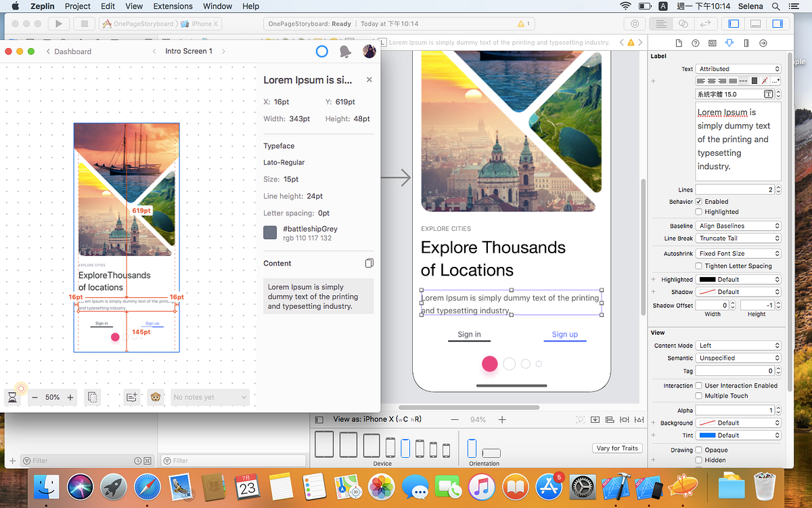Open the Connections inspector
Image resolution: width=812 pixels, height=508 pixels.
[x=763, y=42]
